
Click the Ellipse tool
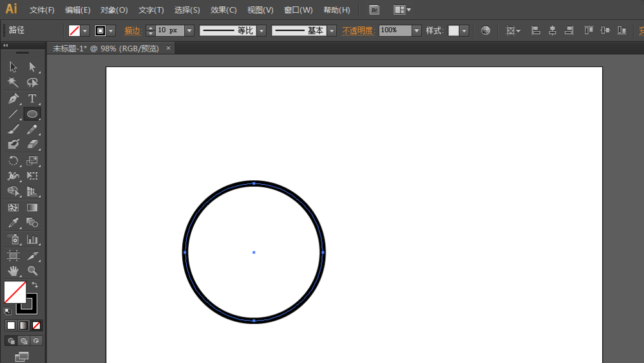click(32, 114)
